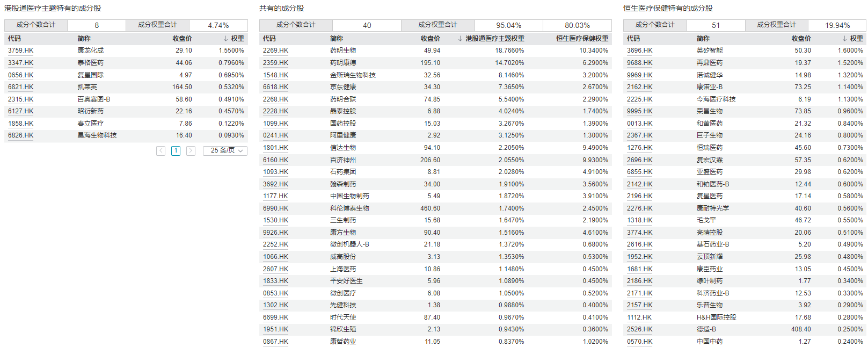Open stock code link 1801.HK
This screenshot has width=868, height=347.
tap(275, 148)
